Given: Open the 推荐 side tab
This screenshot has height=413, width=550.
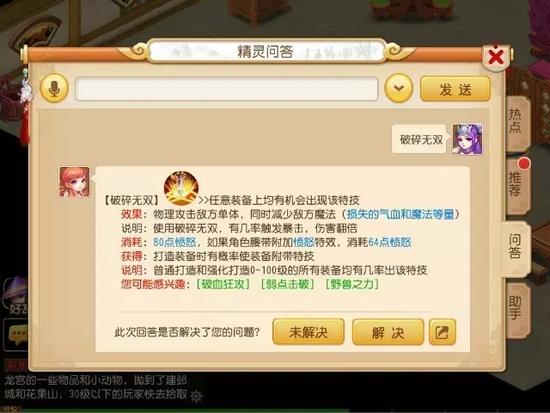Looking at the screenshot, I should coord(517,184).
